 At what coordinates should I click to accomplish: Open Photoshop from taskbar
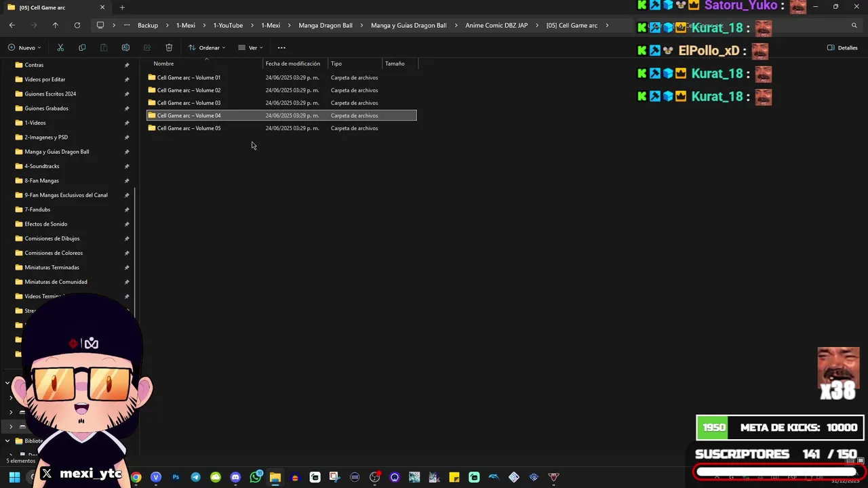(176, 477)
